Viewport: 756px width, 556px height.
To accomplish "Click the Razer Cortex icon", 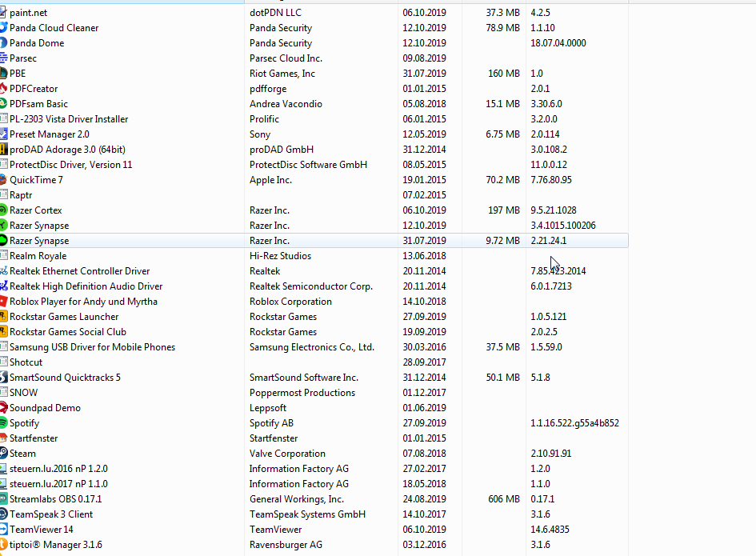I will pos(3,210).
